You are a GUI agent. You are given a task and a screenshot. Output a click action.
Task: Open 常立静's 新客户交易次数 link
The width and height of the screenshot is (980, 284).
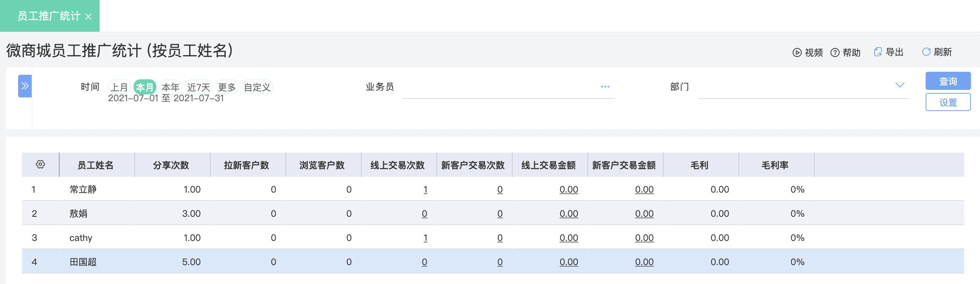coord(500,190)
